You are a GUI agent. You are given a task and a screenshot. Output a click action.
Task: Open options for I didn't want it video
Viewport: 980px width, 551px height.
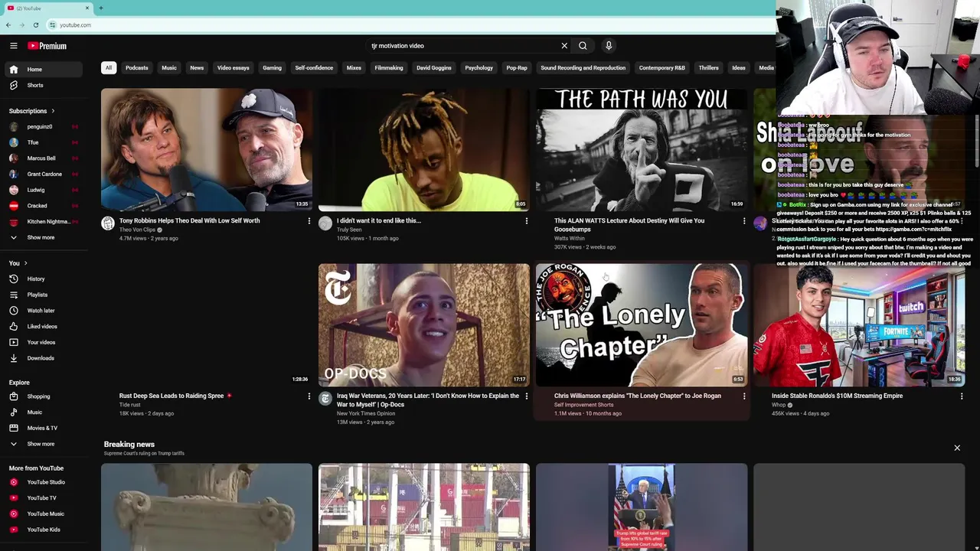(x=527, y=221)
